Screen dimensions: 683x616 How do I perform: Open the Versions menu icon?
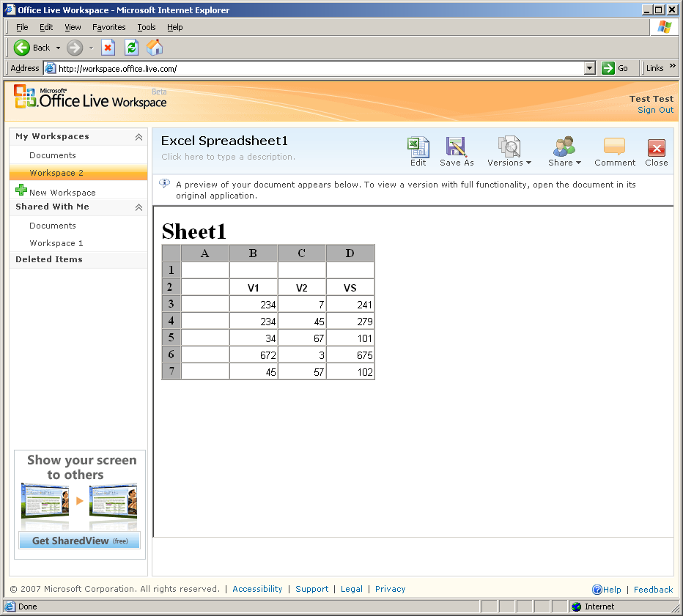pos(509,146)
